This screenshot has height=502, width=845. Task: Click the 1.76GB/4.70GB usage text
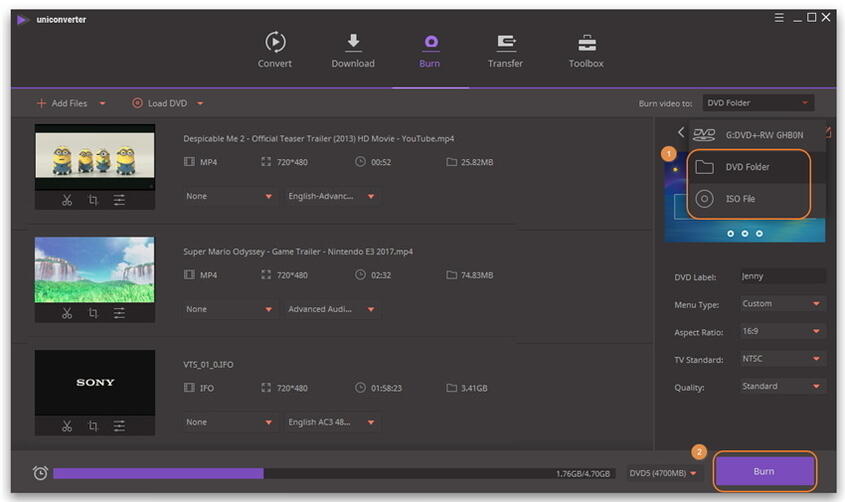[583, 474]
